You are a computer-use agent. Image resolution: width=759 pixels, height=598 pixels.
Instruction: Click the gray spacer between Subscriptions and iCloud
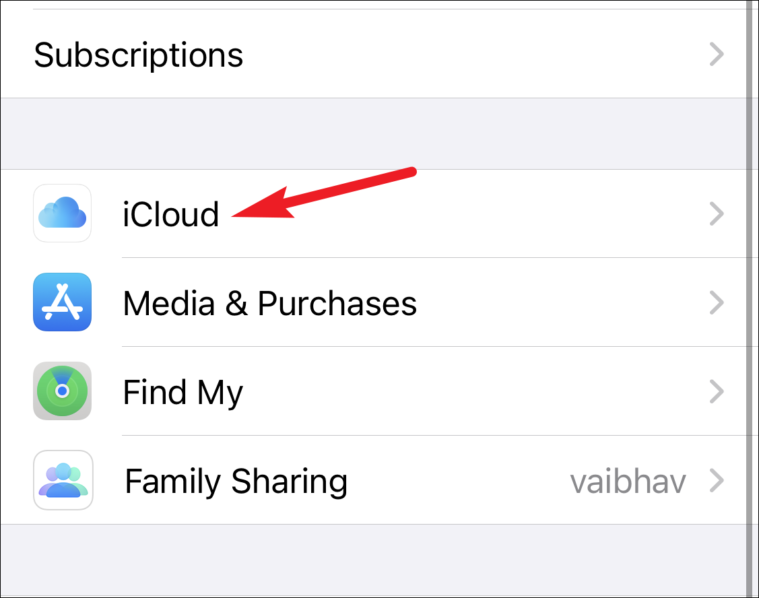373,134
